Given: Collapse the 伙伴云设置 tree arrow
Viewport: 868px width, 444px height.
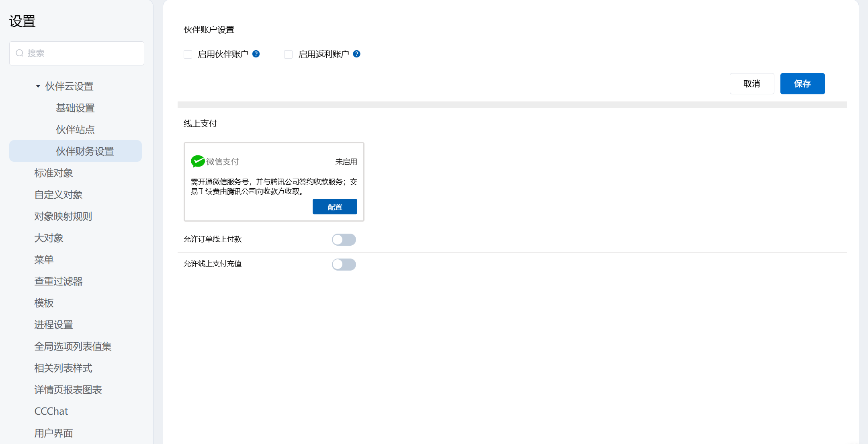Looking at the screenshot, I should (38, 86).
